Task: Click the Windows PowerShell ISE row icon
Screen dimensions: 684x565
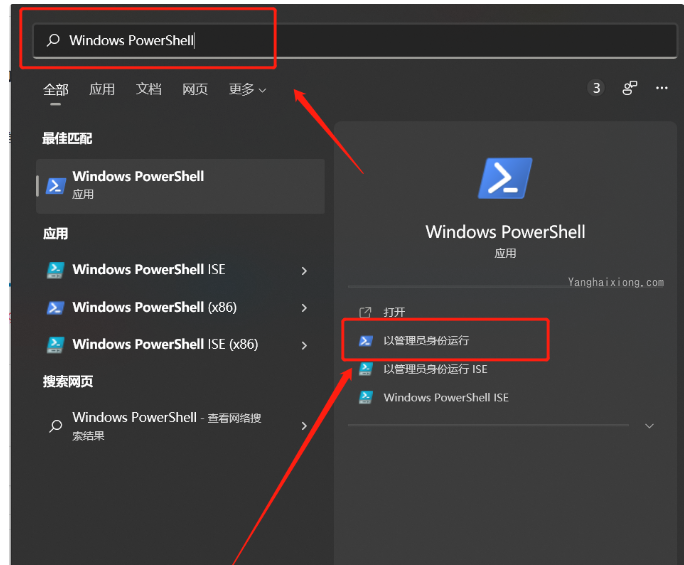Action: tap(56, 270)
